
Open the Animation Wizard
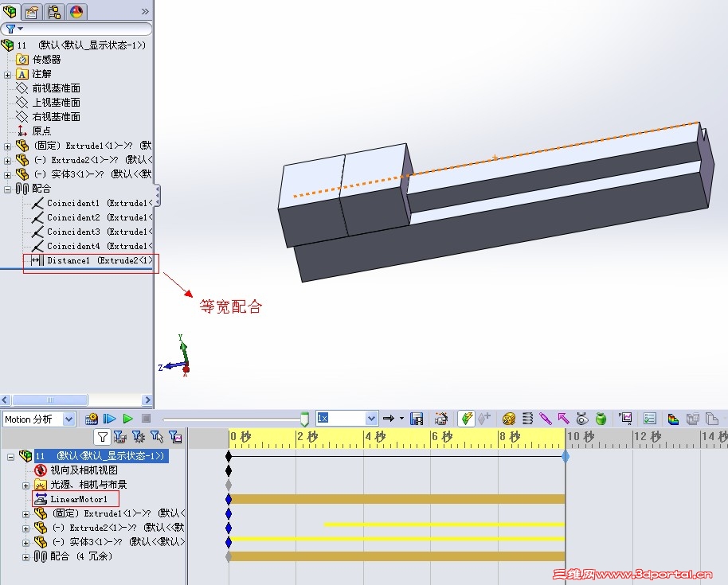440,418
